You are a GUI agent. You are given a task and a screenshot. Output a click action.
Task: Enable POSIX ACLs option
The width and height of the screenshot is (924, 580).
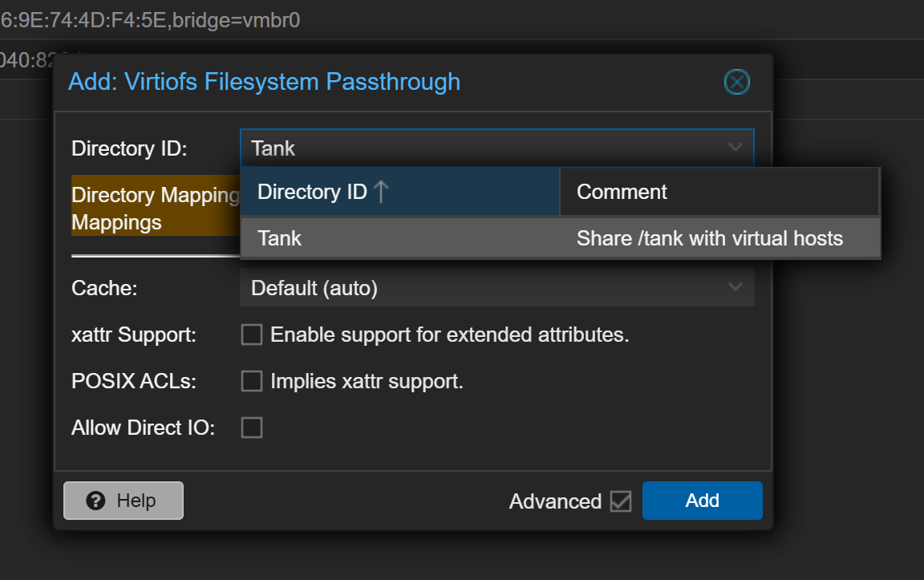pyautogui.click(x=252, y=381)
